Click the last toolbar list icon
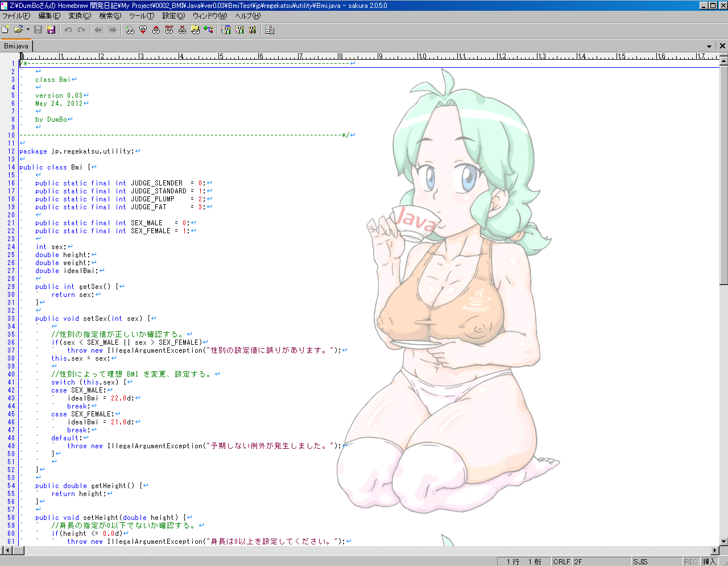Viewport: 728px width, 566px height. tap(270, 30)
